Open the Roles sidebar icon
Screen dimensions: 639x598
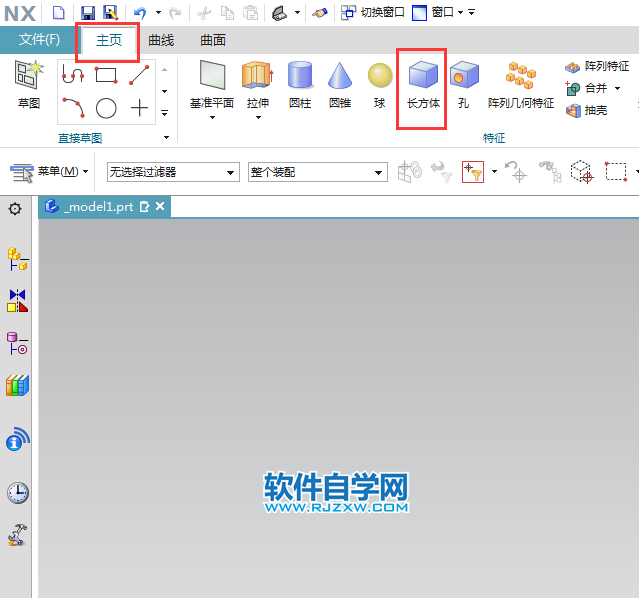[x=18, y=534]
